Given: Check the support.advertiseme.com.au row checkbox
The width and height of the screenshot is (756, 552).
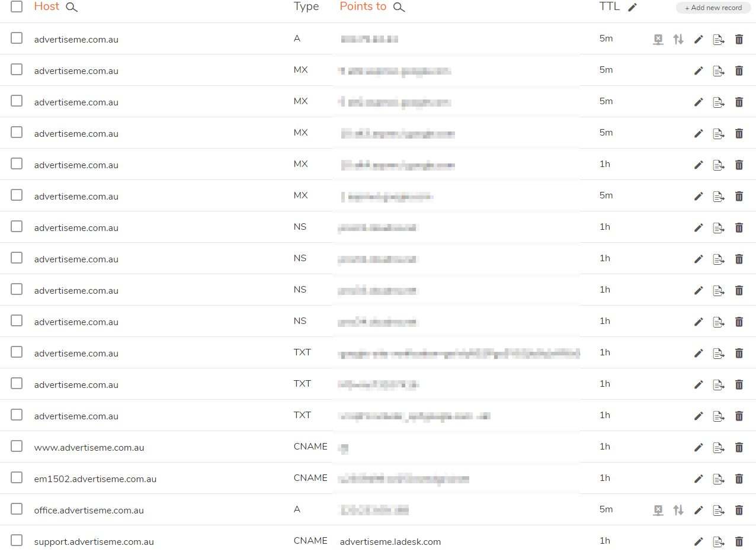Looking at the screenshot, I should (x=16, y=540).
